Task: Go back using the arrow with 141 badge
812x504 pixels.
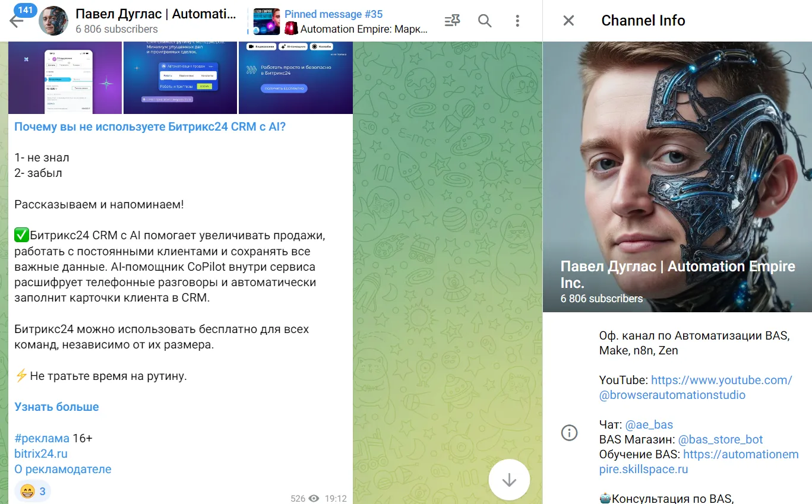Action: point(16,21)
